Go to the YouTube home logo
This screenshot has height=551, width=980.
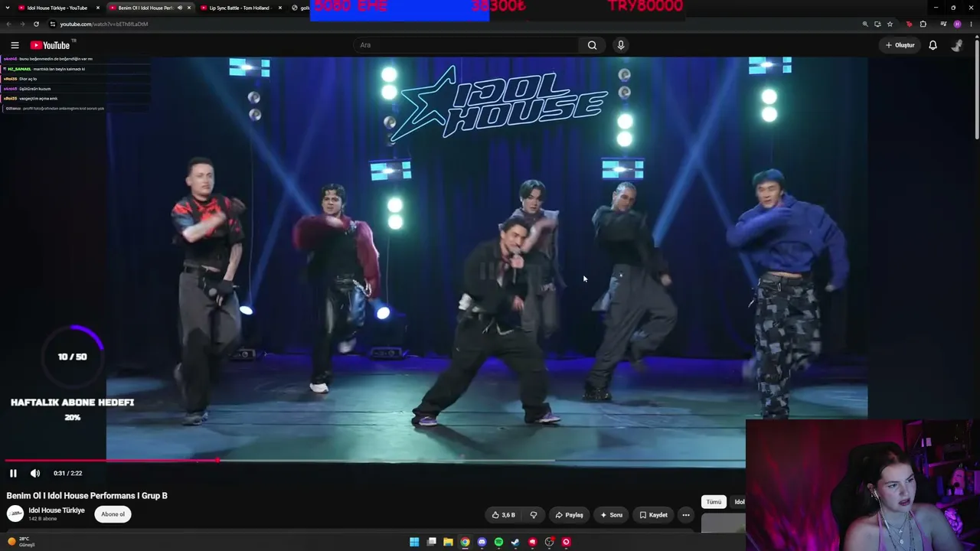(x=51, y=45)
